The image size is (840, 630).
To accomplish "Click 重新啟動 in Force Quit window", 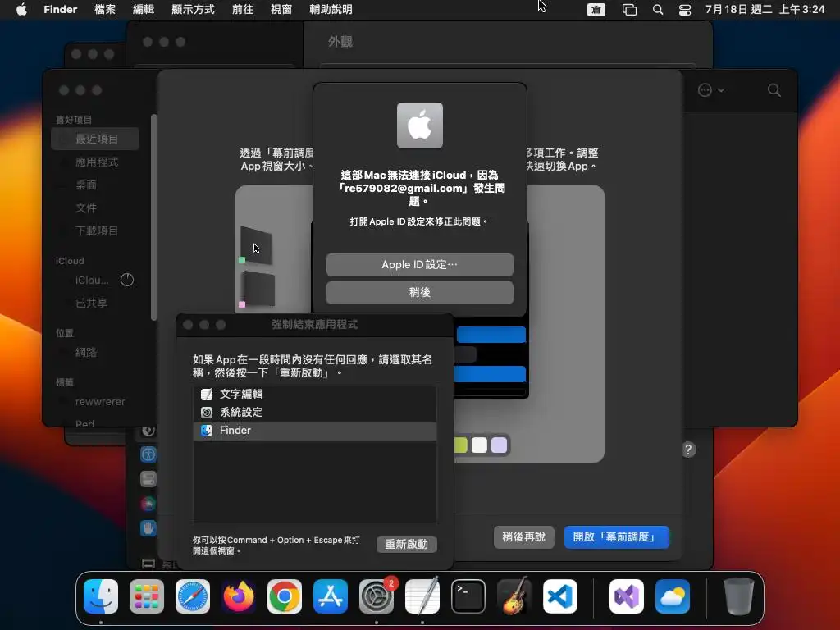I will pyautogui.click(x=407, y=545).
